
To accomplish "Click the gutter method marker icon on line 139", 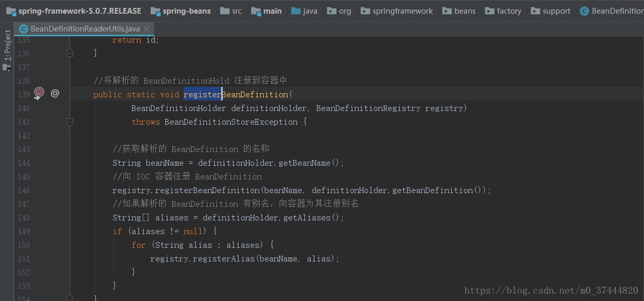I will click(x=39, y=94).
